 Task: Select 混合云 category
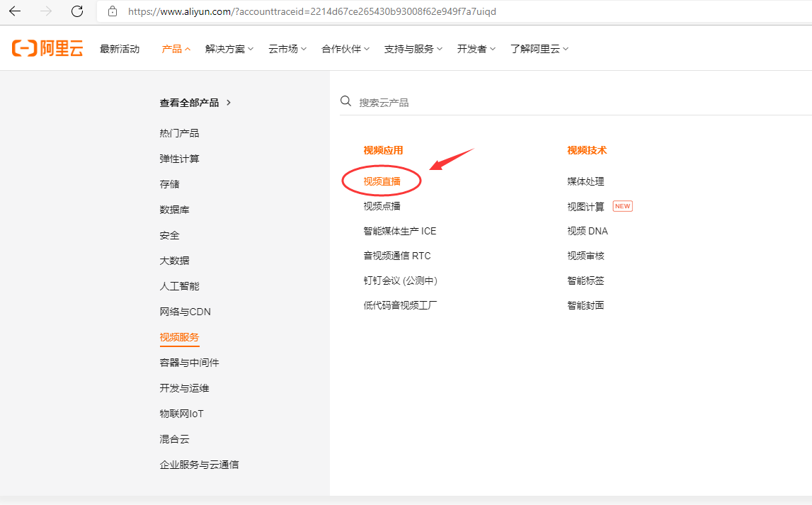coord(175,439)
